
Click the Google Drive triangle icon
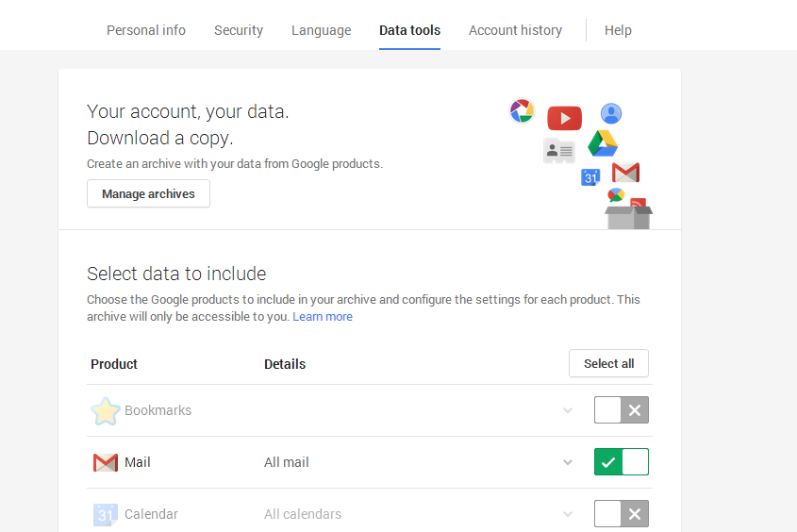coord(603,143)
